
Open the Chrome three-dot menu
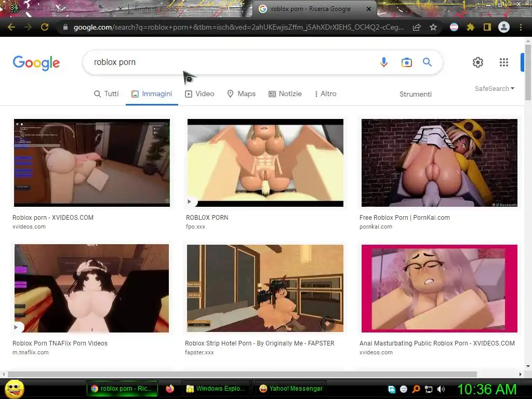521,27
